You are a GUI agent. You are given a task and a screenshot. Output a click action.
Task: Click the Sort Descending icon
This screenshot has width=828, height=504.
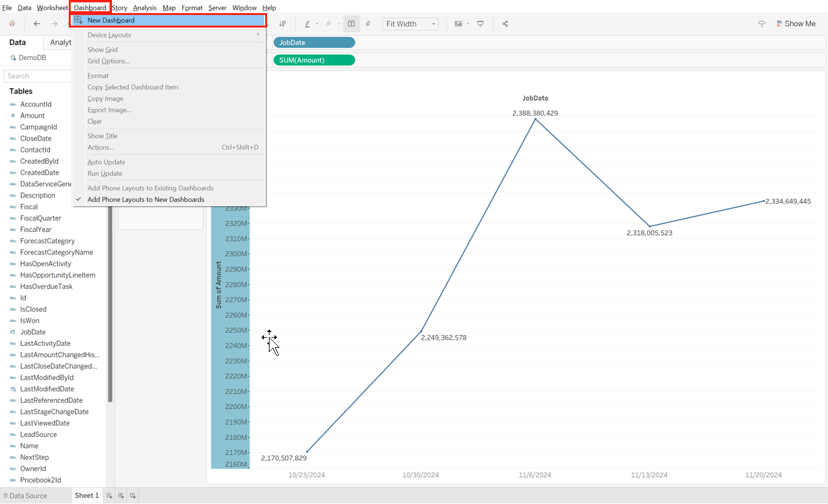(x=282, y=23)
